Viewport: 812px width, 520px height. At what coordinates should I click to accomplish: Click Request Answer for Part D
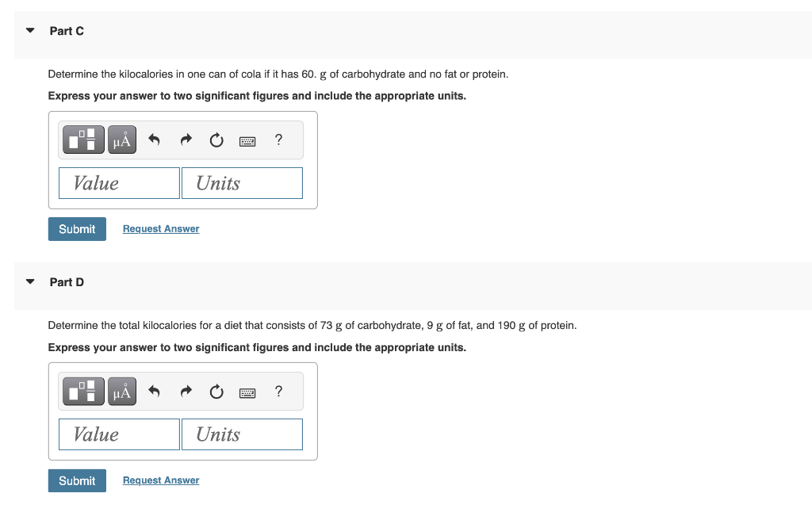pos(160,480)
